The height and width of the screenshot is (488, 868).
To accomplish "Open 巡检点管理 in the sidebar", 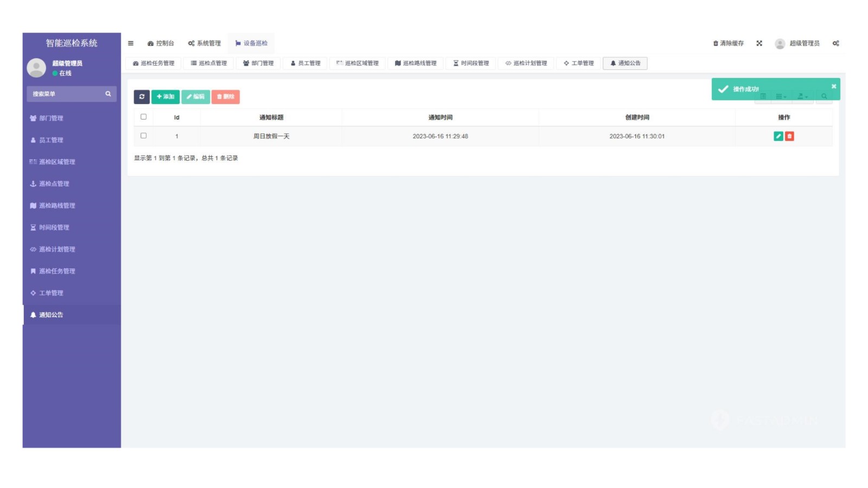I will pos(72,184).
